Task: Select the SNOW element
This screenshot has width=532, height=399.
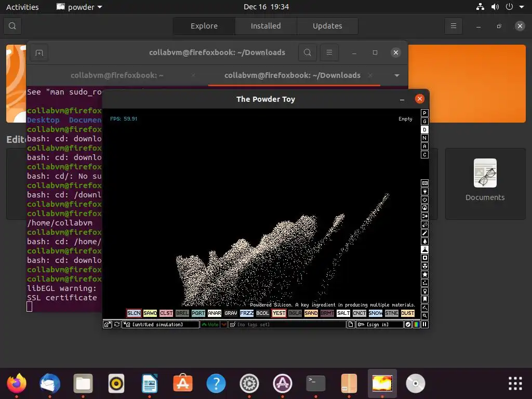Action: point(376,313)
